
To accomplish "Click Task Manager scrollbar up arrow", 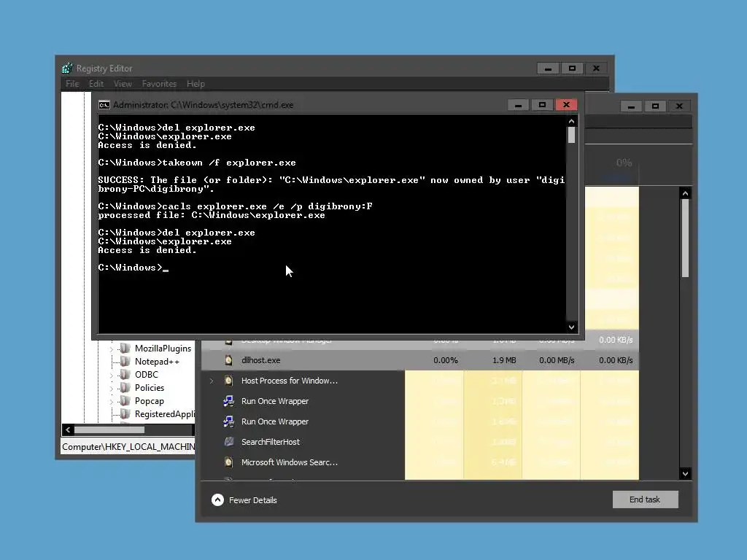I will pyautogui.click(x=685, y=193).
